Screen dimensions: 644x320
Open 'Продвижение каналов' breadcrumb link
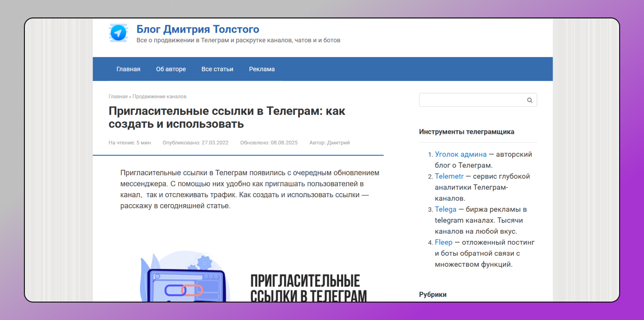[x=160, y=97]
